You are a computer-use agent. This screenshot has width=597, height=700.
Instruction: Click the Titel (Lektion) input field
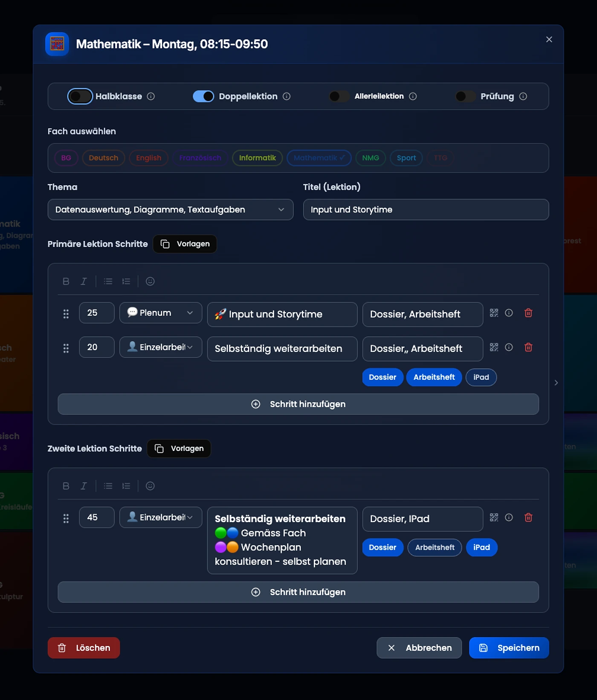(x=426, y=209)
